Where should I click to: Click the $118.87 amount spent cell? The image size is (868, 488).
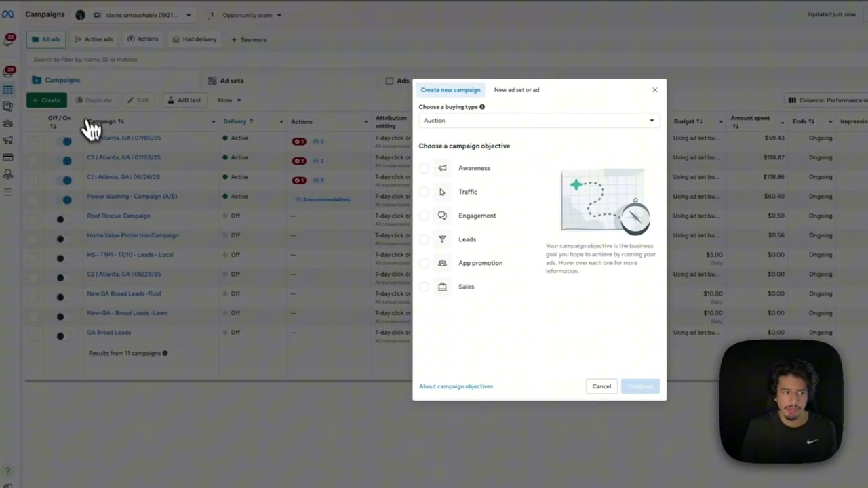click(x=774, y=157)
